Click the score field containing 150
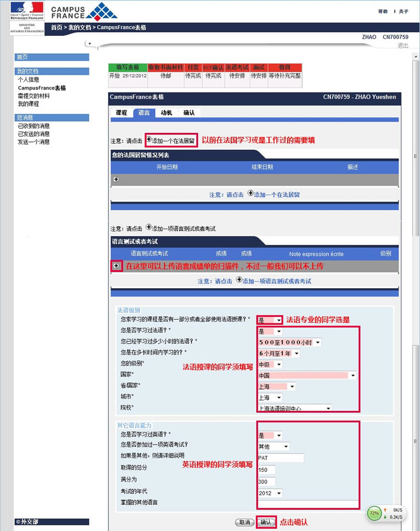420x531 pixels. click(266, 470)
